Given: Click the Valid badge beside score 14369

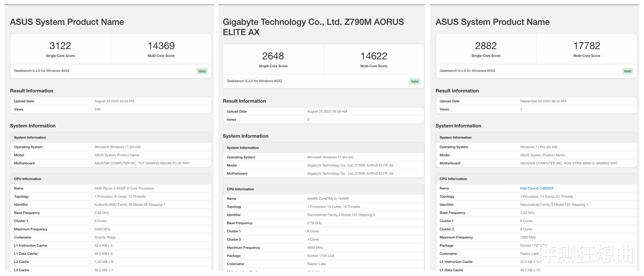Looking at the screenshot, I should [201, 71].
